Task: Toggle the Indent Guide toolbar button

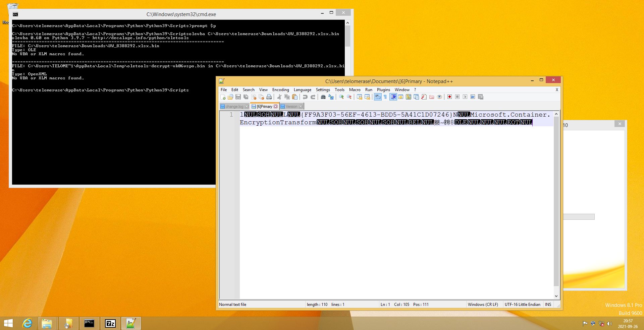Action: coord(393,97)
